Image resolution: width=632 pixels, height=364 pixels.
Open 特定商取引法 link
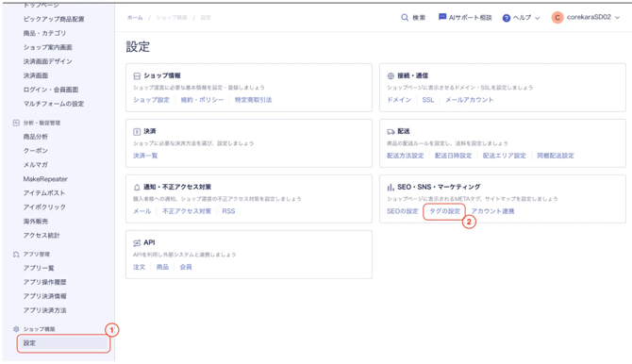click(253, 100)
